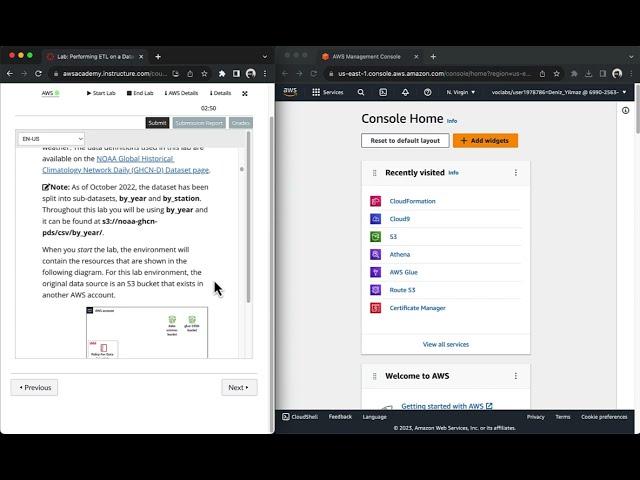Screen dimensions: 640x480
Task: Click the lab architecture diagram thumbnail
Action: tap(147, 332)
